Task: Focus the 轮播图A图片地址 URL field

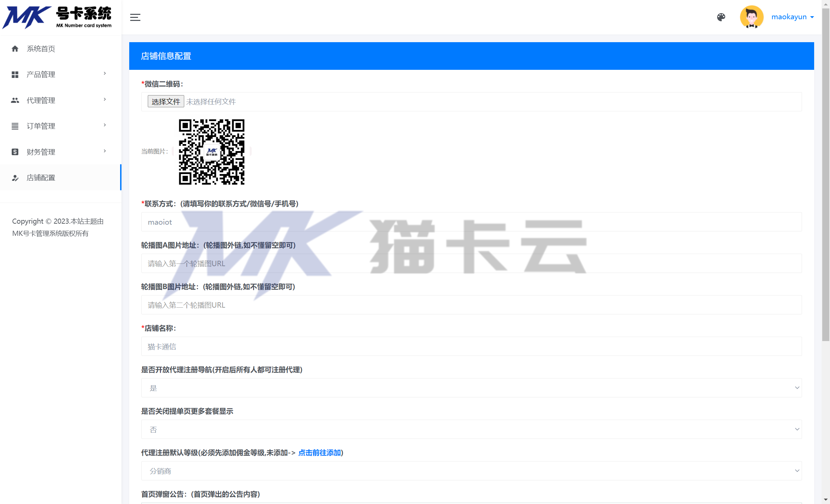Action: tap(471, 263)
